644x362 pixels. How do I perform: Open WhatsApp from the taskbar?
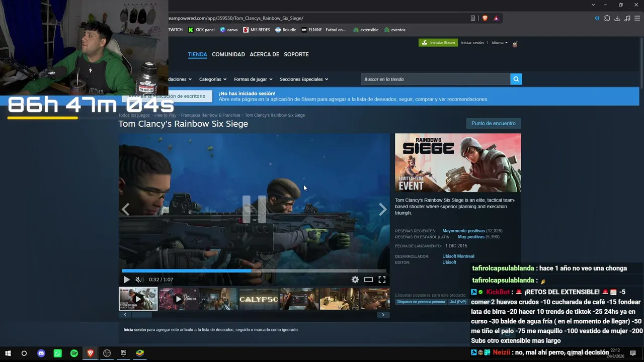(58, 353)
